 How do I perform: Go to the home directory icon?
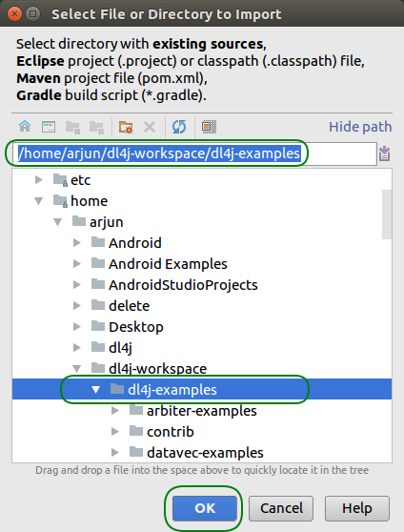pyautogui.click(x=25, y=127)
